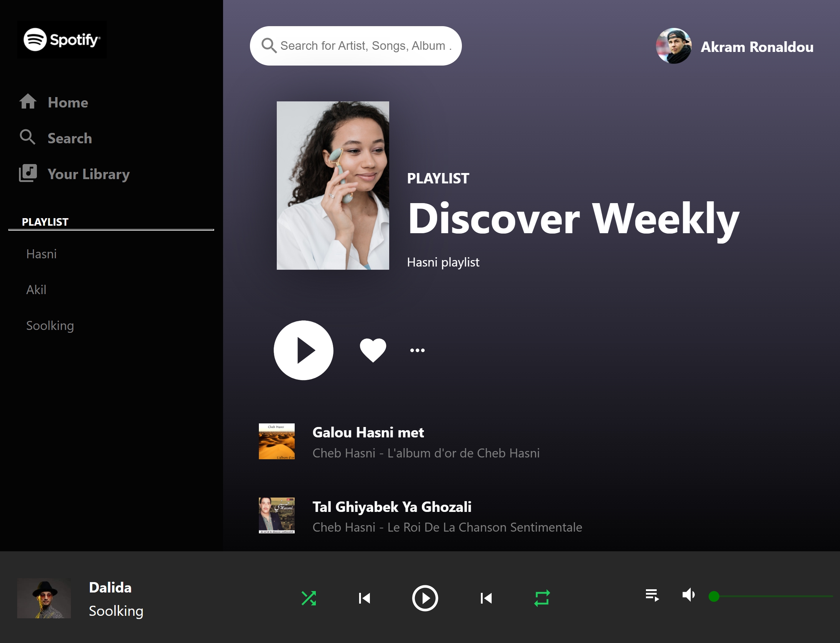Screen dimensions: 840x643
Task: Open the Hasni playlist
Action: [41, 254]
